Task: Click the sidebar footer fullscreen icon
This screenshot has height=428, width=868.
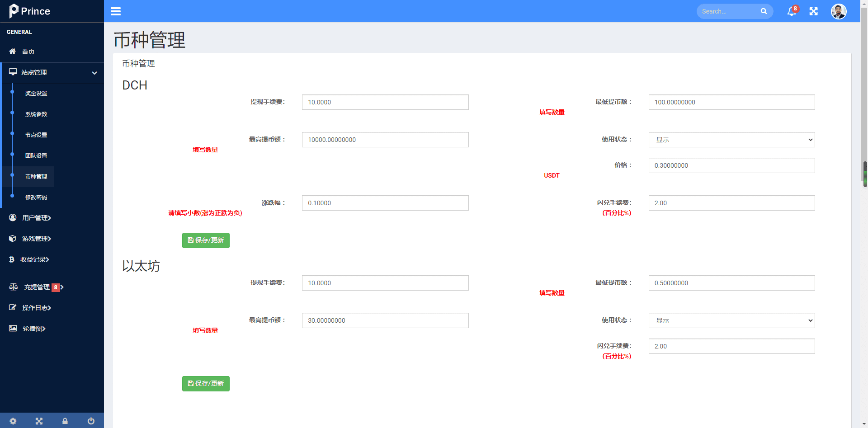Action: coord(39,421)
